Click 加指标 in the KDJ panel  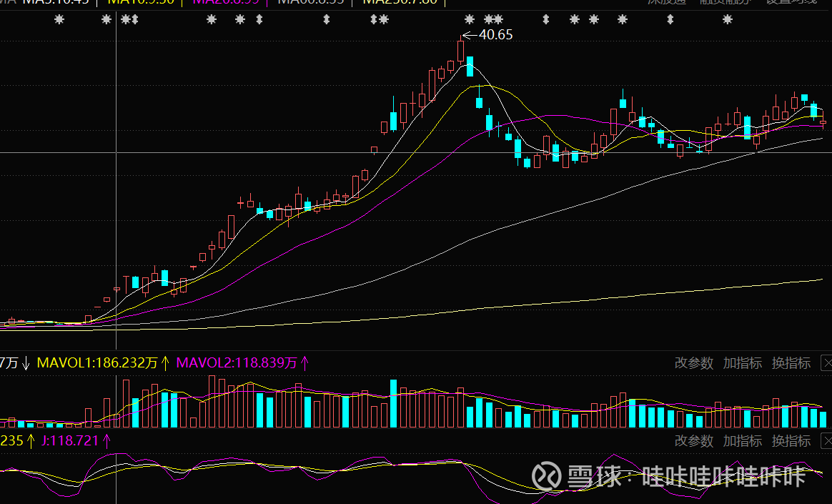tap(742, 441)
